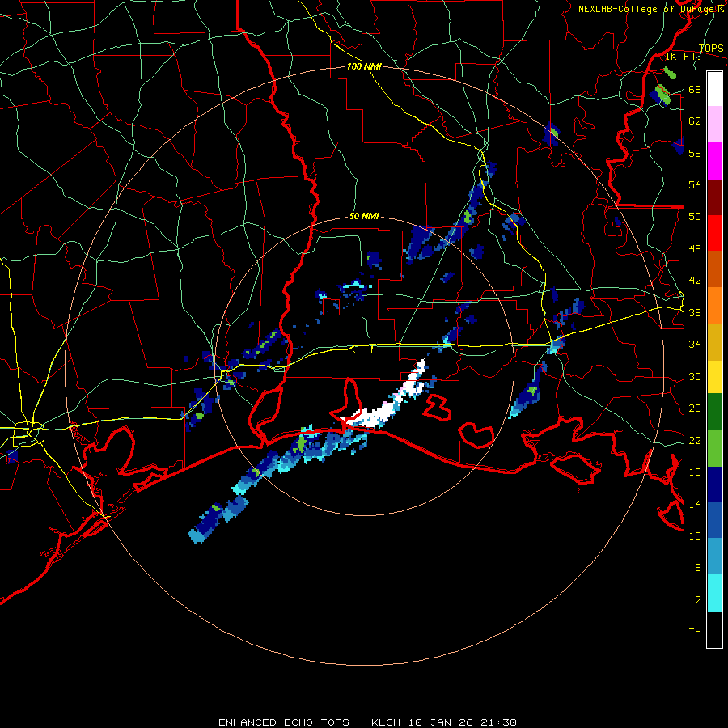Click the K FT units label

(684, 57)
